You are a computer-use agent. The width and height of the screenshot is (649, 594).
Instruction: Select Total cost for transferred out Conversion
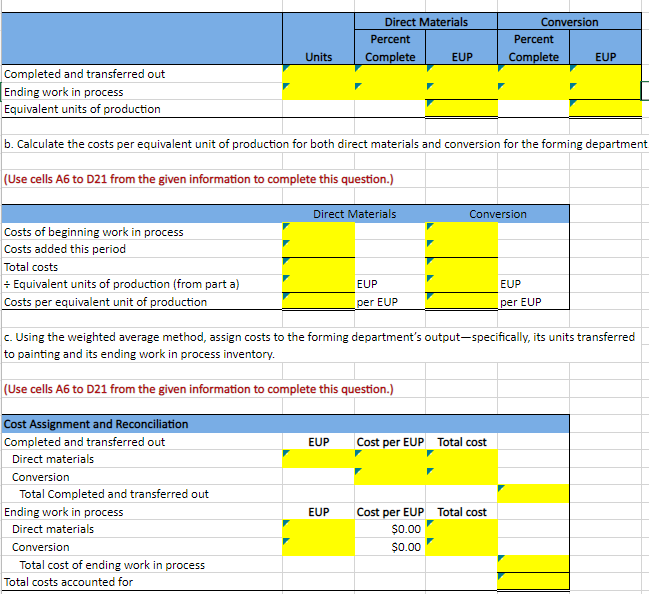coord(462,476)
